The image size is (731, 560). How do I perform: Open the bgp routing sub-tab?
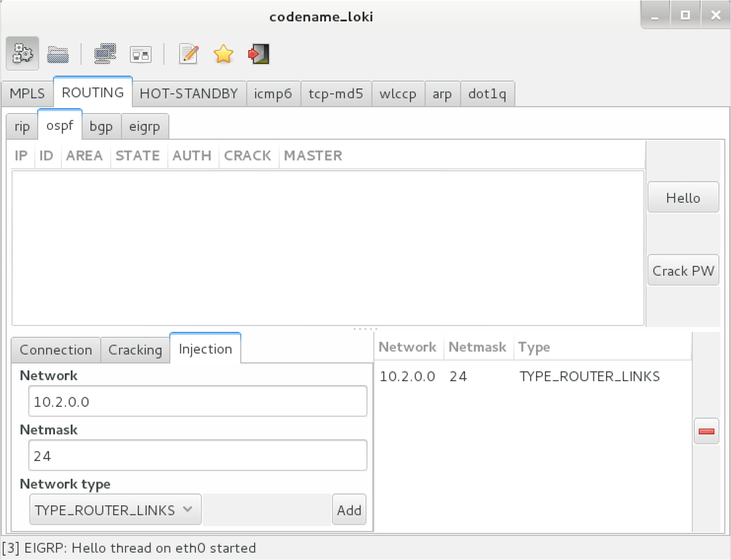[x=101, y=126]
